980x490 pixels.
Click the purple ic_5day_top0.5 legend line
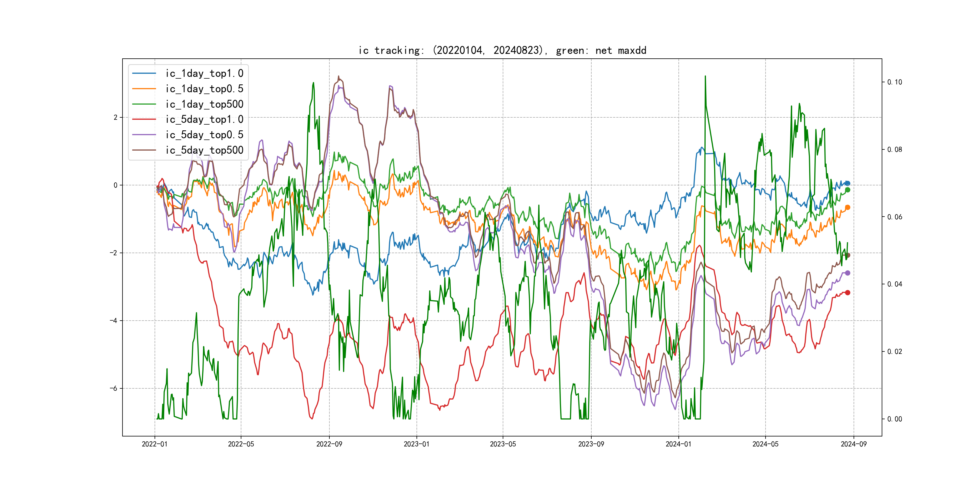(144, 135)
